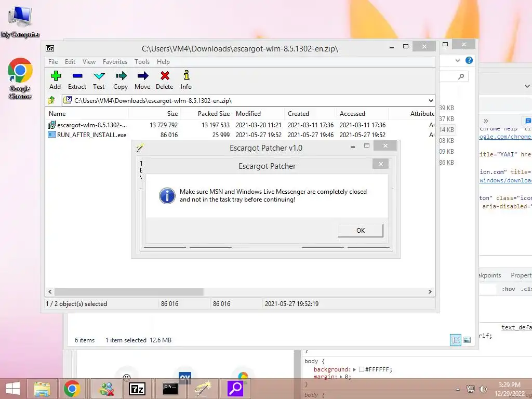Open My Computer desktop icon
Viewport: 532px width, 399px height.
[x=20, y=22]
